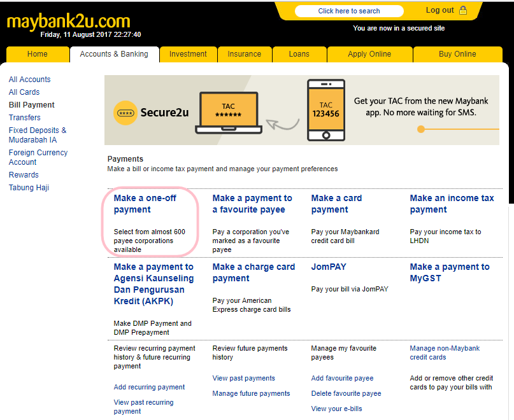
Task: Click Manage future payments
Action: 251,393
